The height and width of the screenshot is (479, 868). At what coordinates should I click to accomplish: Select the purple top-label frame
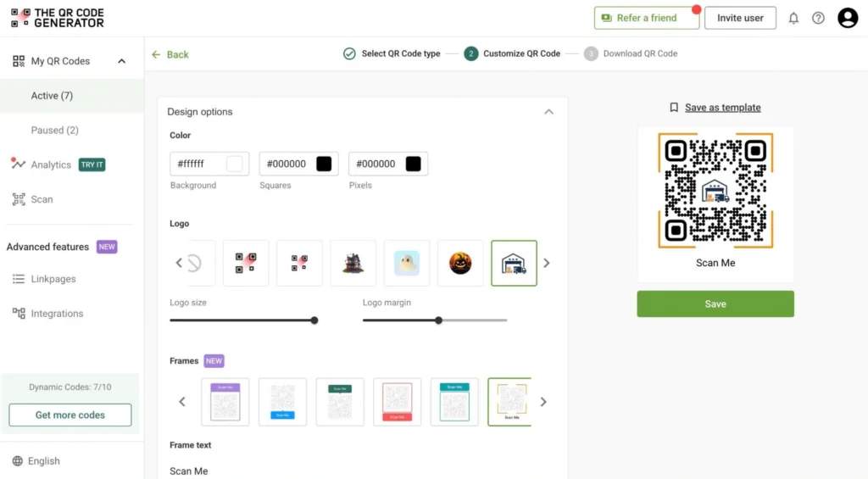pos(225,402)
